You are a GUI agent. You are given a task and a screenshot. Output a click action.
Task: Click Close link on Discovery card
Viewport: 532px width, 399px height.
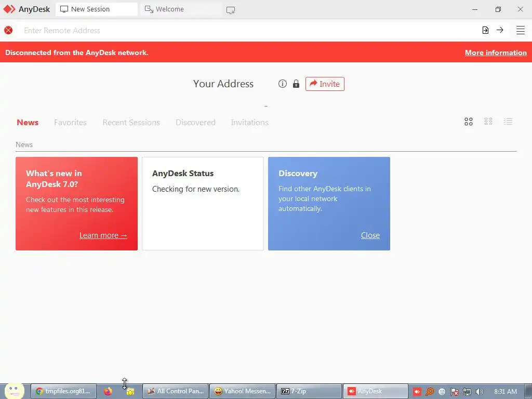pyautogui.click(x=370, y=235)
